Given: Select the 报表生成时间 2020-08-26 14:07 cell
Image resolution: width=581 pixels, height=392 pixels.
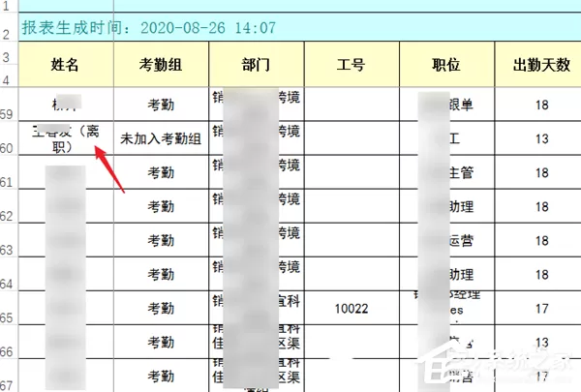Looking at the screenshot, I should (299, 27).
